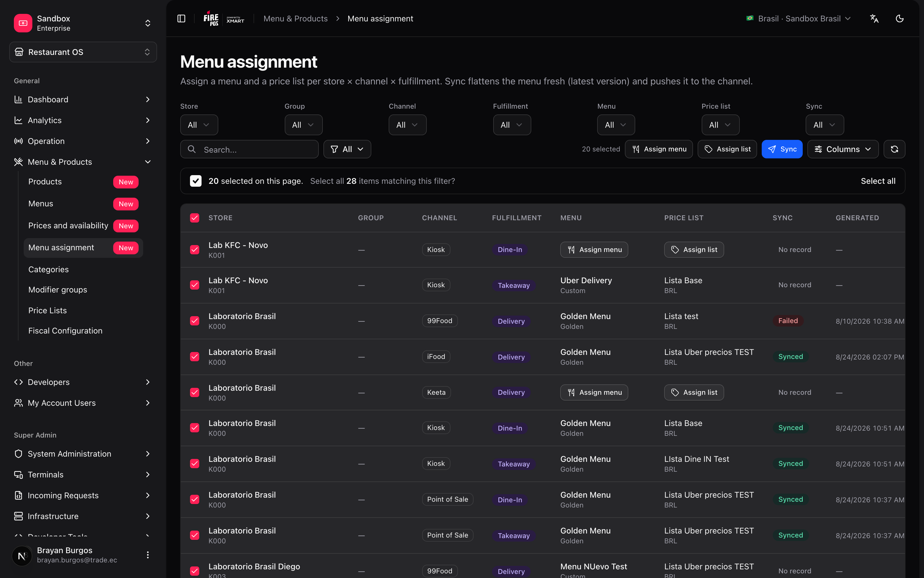The width and height of the screenshot is (924, 578).
Task: Click the Failed sync status badge
Action: click(x=788, y=321)
